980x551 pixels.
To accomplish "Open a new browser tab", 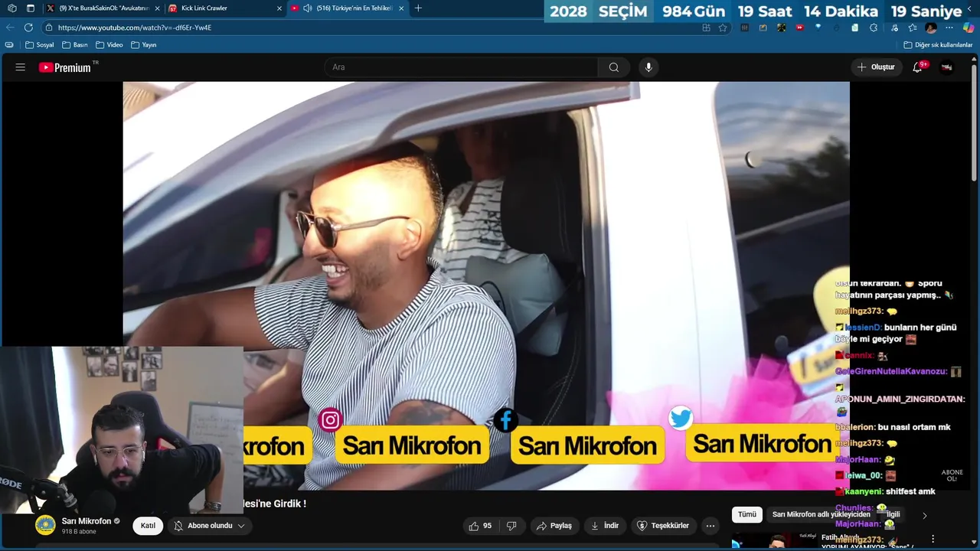I will [418, 8].
